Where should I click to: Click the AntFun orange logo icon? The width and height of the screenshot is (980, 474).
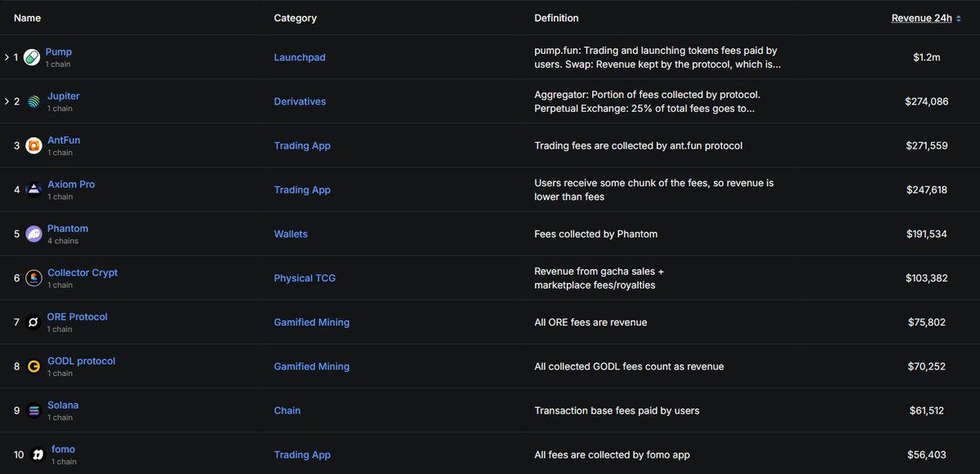tap(33, 145)
